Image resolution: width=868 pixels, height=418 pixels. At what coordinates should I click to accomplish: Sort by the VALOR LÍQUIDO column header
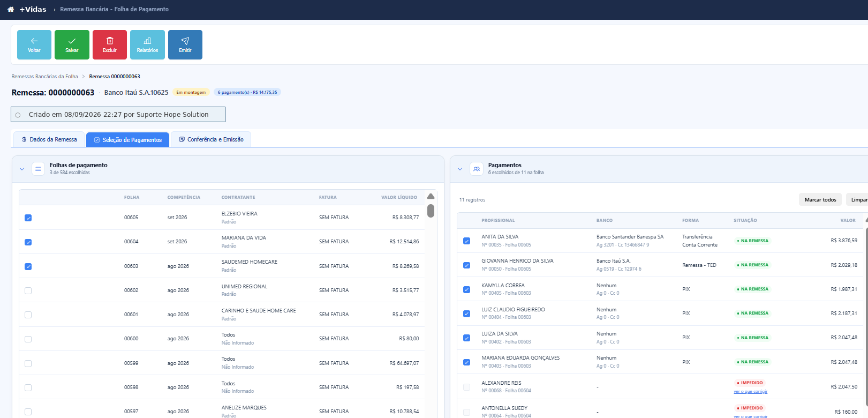pyautogui.click(x=399, y=197)
